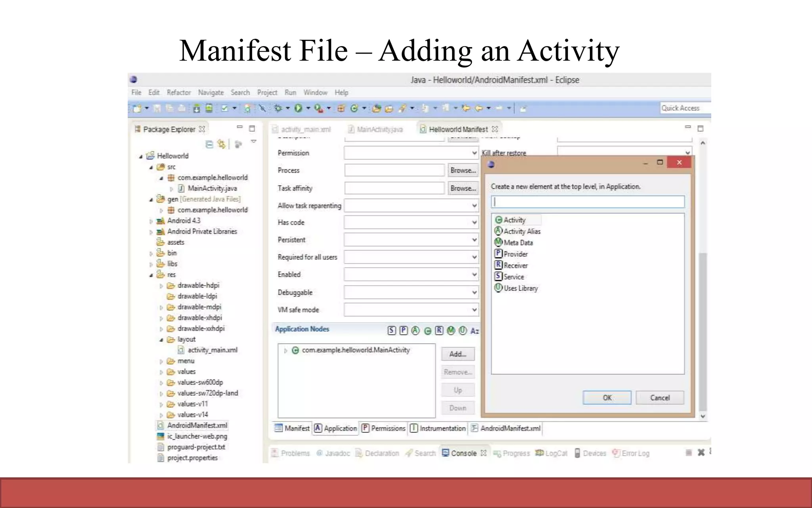Click OK in the dialog
812x508 pixels.
pyautogui.click(x=607, y=398)
